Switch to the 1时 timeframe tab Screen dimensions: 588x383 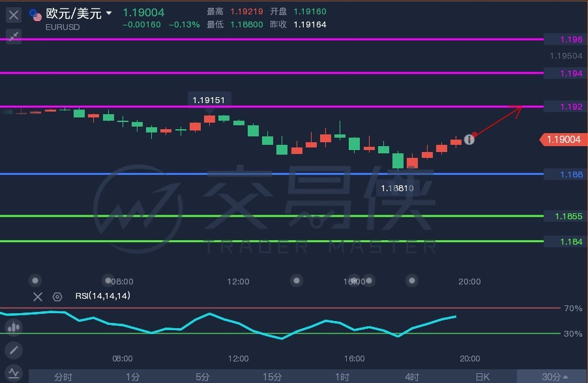click(342, 376)
